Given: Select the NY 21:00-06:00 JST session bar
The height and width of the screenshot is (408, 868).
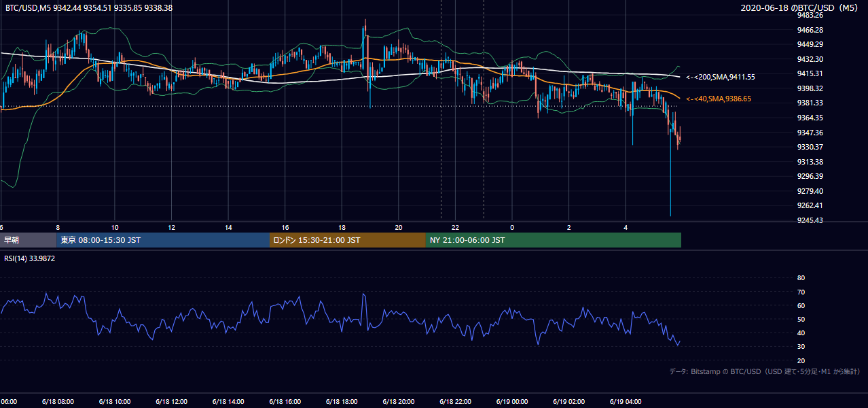Looking at the screenshot, I should pos(554,240).
